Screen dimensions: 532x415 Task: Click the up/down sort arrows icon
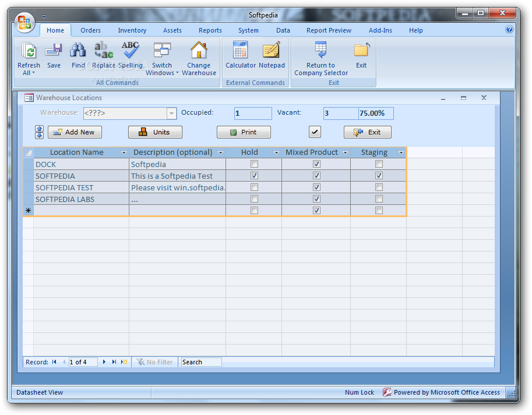coord(40,132)
